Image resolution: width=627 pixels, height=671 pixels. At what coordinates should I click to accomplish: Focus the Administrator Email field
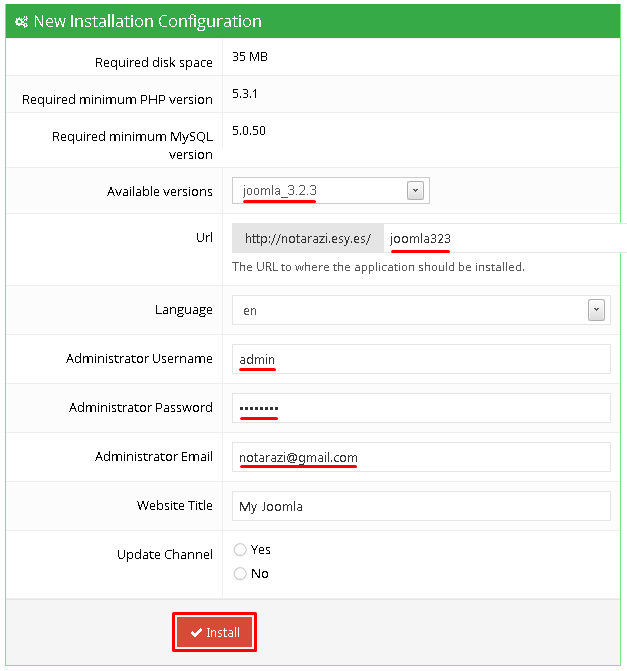pos(421,457)
